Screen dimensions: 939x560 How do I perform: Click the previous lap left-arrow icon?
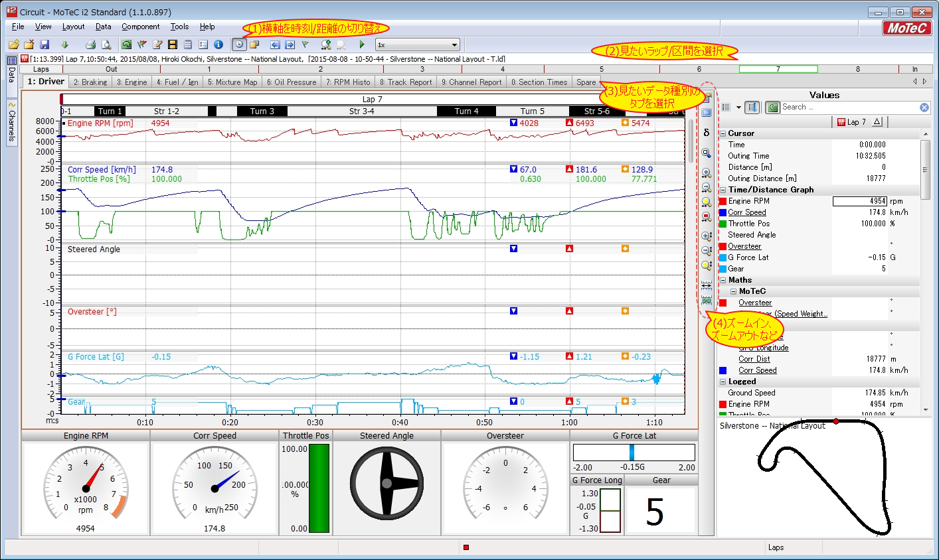coord(275,44)
